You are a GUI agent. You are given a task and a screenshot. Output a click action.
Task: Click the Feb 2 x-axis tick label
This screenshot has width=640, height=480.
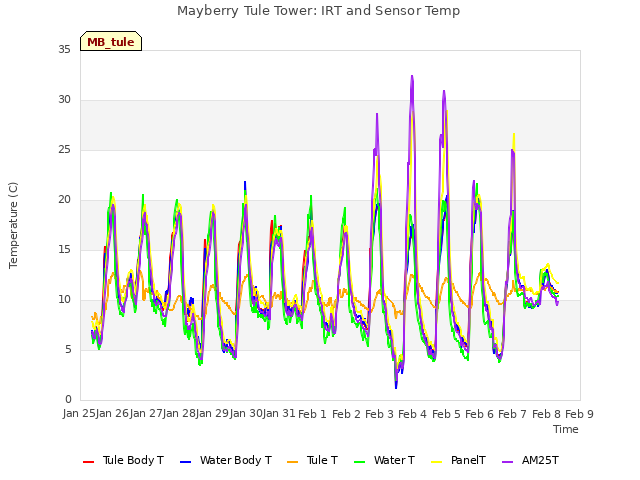pos(346,414)
